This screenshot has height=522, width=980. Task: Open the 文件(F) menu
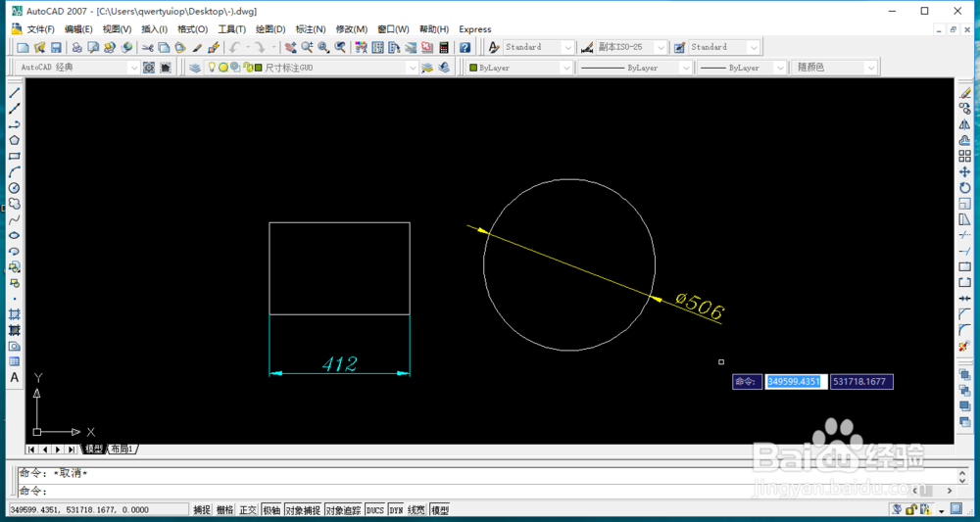40,29
